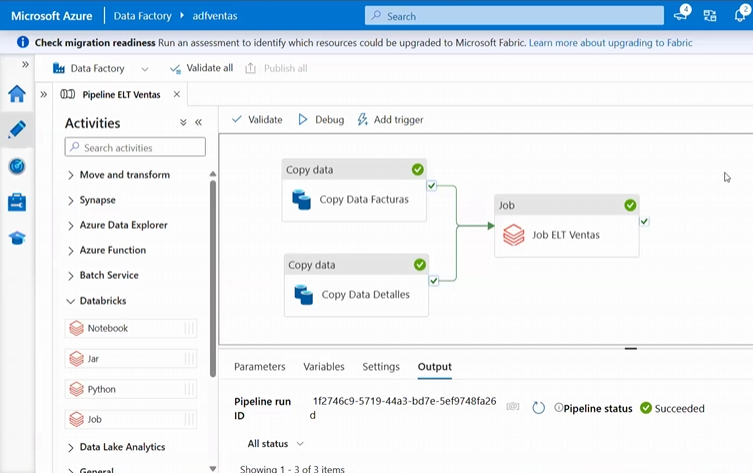Click the Search activities input field
Screen dimensions: 753x473
pos(135,147)
